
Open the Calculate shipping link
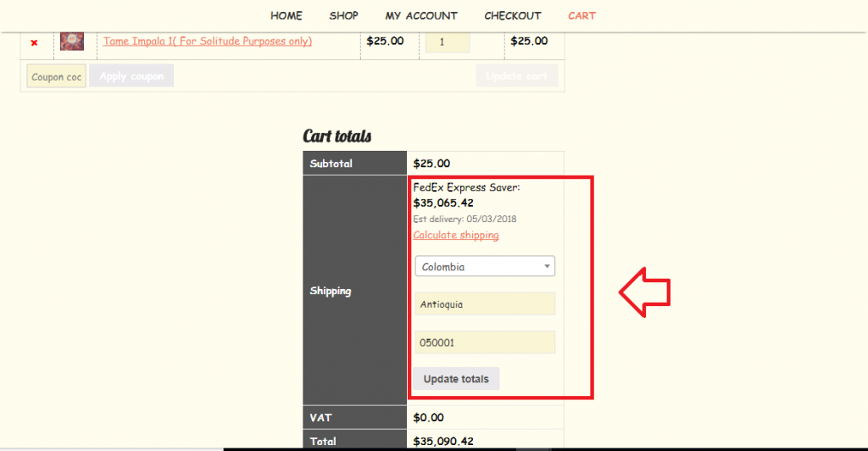[x=456, y=235]
